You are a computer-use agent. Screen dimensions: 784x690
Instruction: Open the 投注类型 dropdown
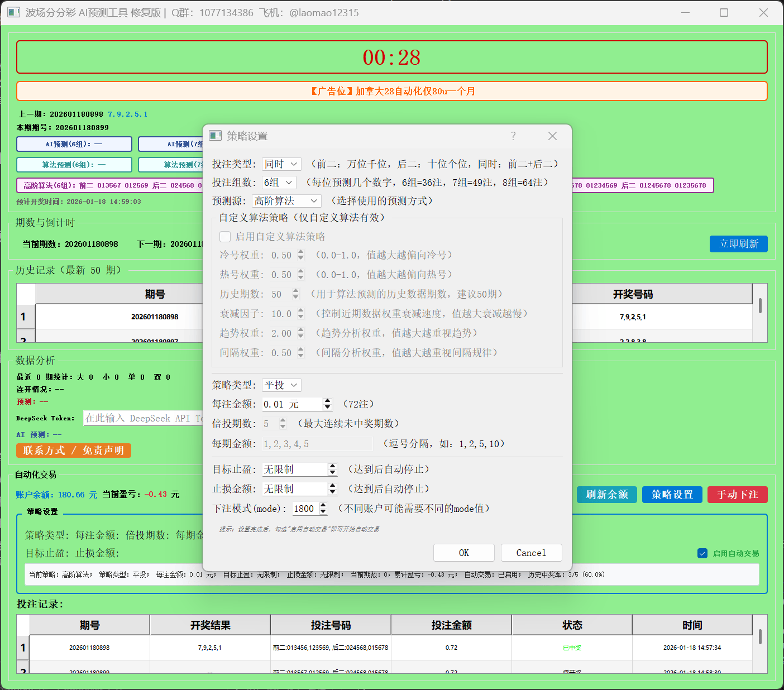(282, 164)
